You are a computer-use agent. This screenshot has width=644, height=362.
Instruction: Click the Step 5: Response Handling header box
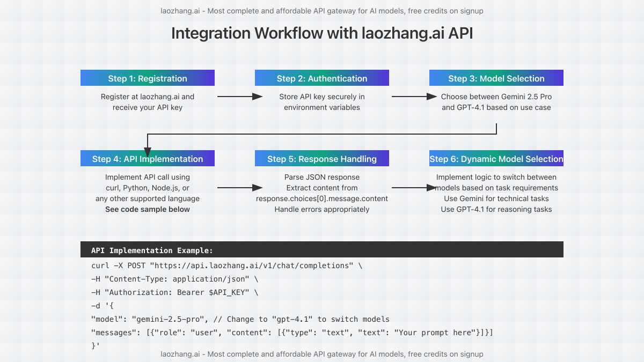tap(322, 158)
